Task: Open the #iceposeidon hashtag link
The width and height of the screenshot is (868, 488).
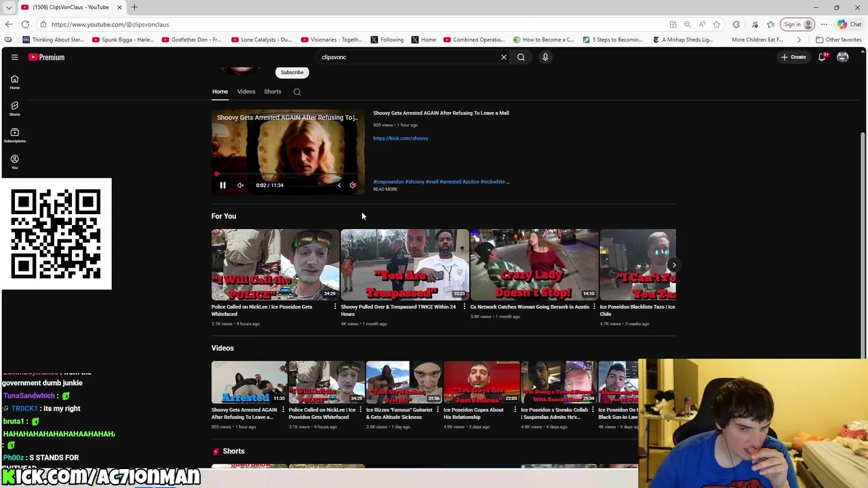Action: point(388,182)
